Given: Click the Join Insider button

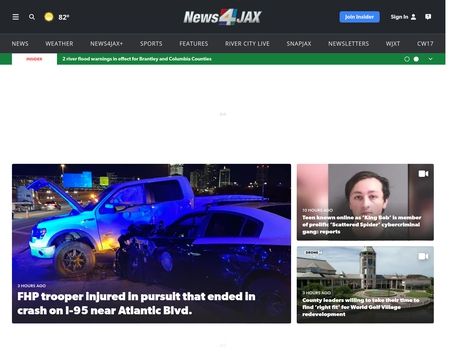Looking at the screenshot, I should tap(359, 17).
